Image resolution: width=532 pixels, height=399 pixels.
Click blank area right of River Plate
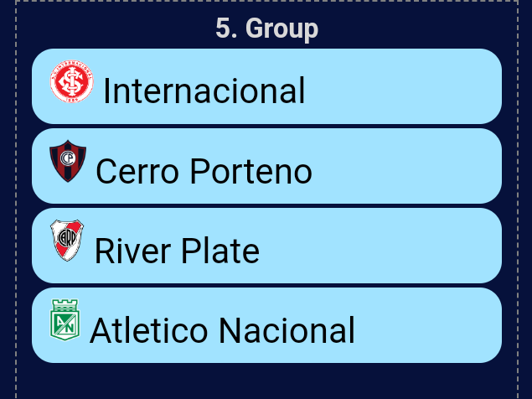pos(380,246)
